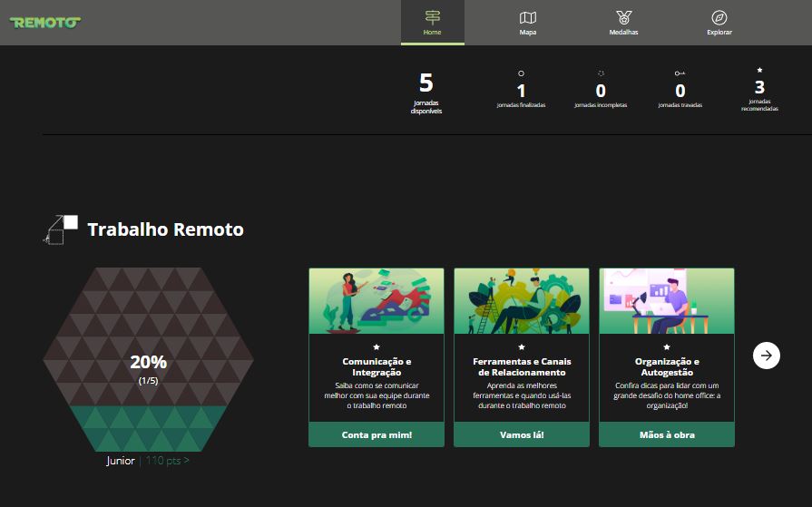The height and width of the screenshot is (507, 812).
Task: Click the Trabalho Remoto squares icon
Action: click(61, 229)
